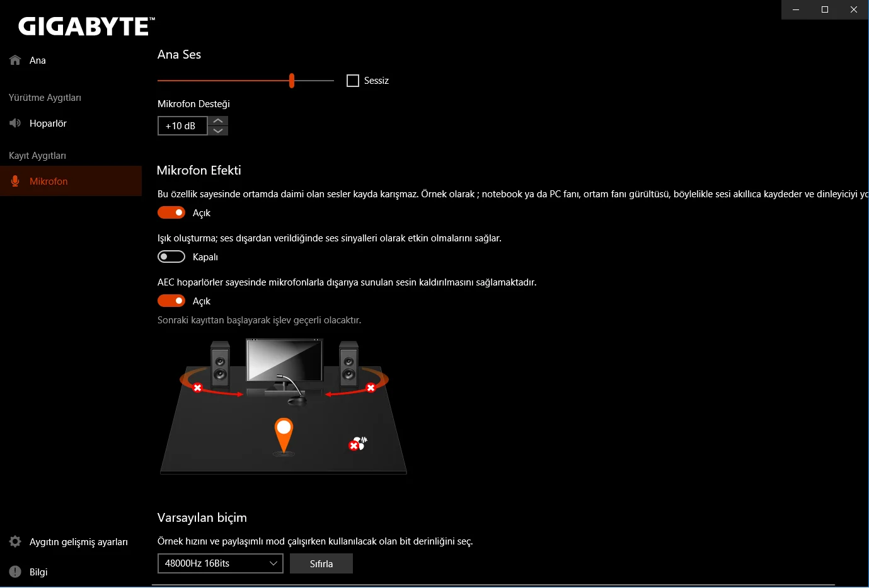Click the noise source icon with red X
This screenshot has height=588, width=869.
point(357,444)
